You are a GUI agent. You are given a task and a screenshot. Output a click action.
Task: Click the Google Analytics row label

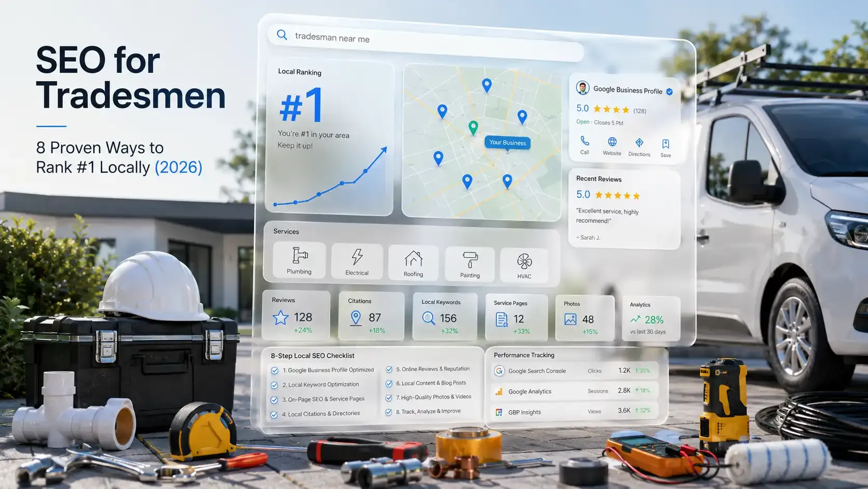point(530,391)
